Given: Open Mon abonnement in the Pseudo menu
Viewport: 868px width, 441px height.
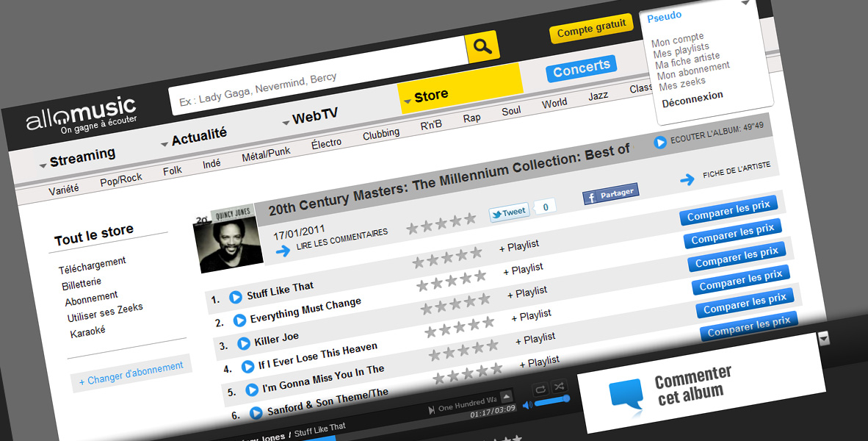Looking at the screenshot, I should 693,70.
